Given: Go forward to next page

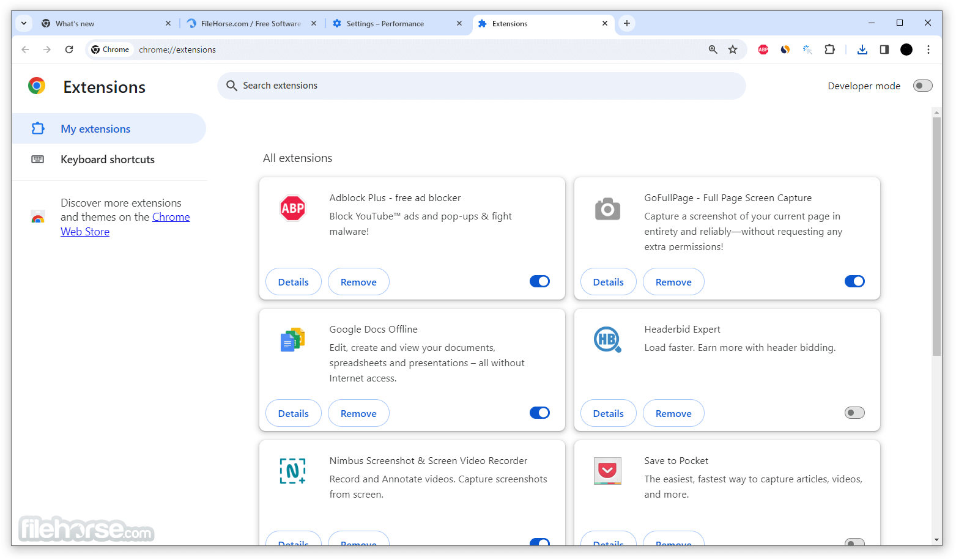Looking at the screenshot, I should pos(47,50).
